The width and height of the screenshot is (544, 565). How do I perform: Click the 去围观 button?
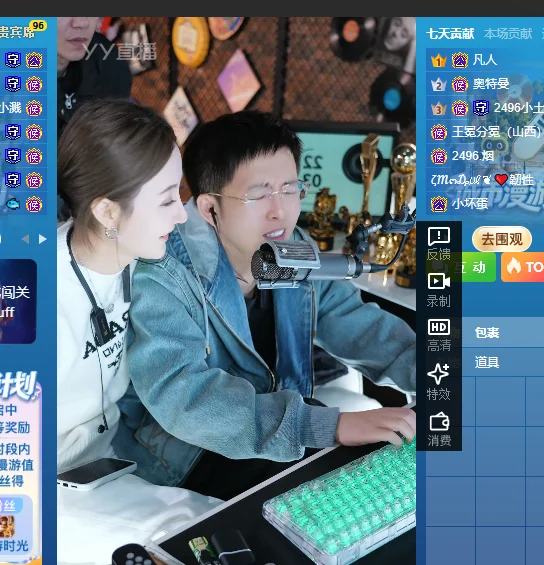point(502,239)
